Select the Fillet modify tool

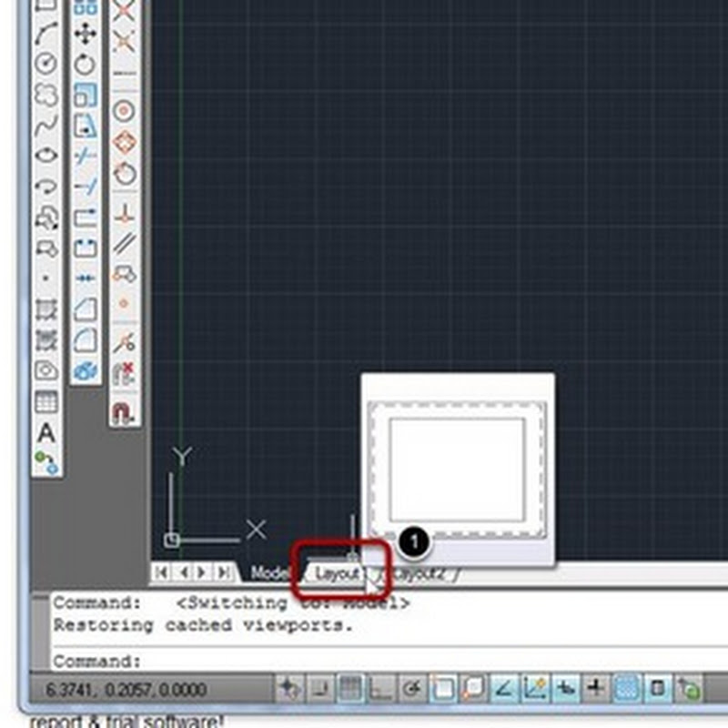pyautogui.click(x=86, y=339)
